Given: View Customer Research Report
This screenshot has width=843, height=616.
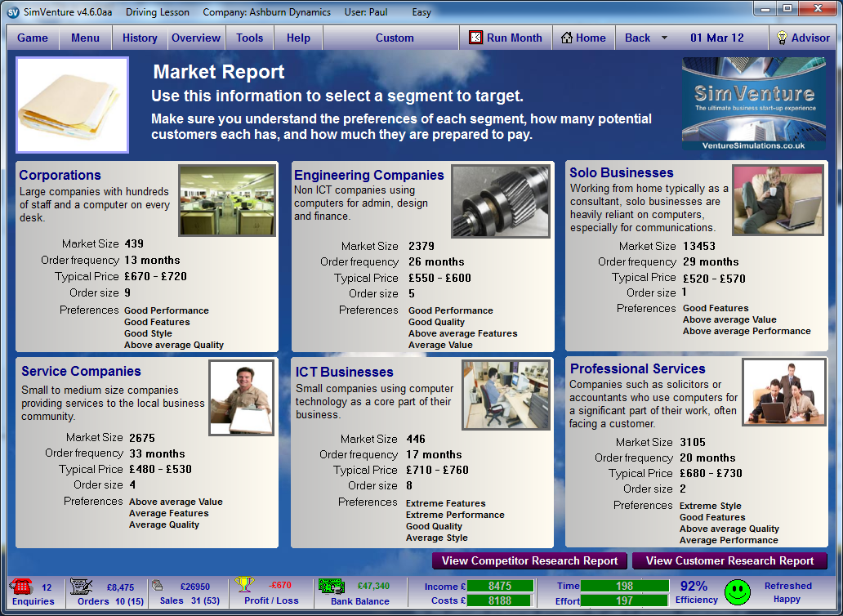Looking at the screenshot, I should pyautogui.click(x=729, y=560).
